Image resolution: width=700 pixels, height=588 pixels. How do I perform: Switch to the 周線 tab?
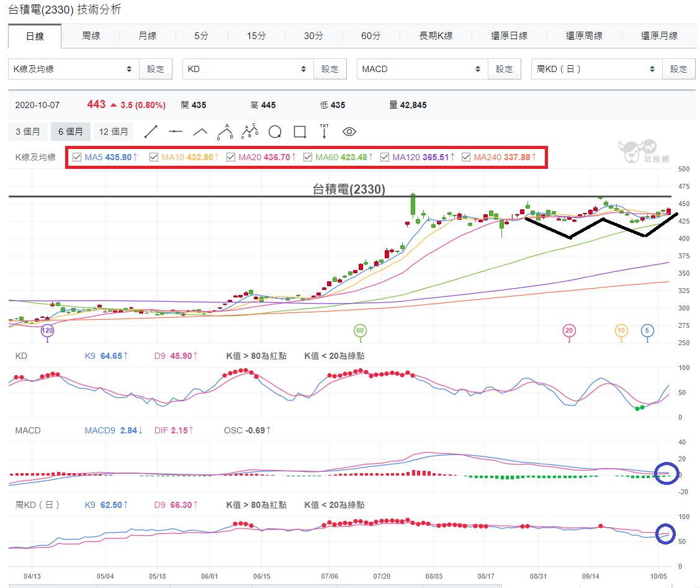[91, 36]
